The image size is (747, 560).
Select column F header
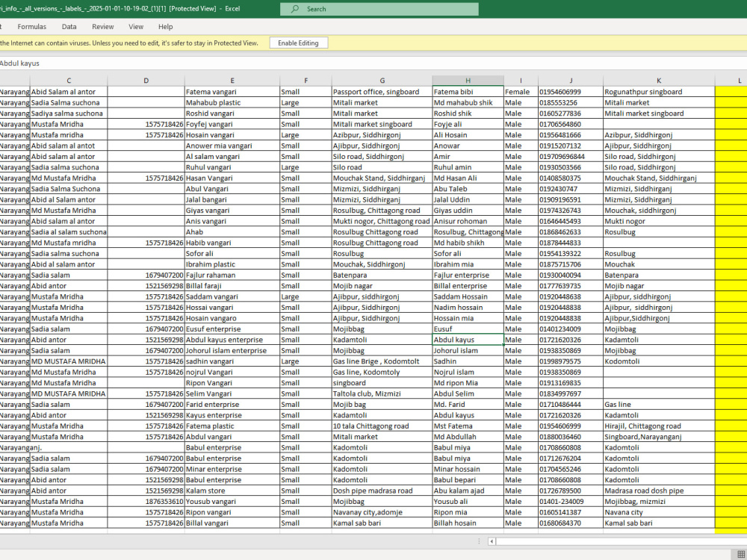coord(306,81)
